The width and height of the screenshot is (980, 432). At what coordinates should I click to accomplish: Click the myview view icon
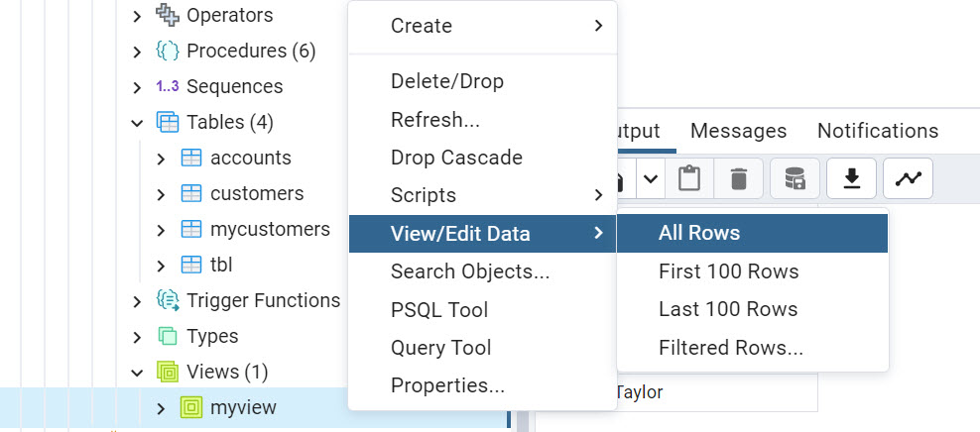coord(191,407)
